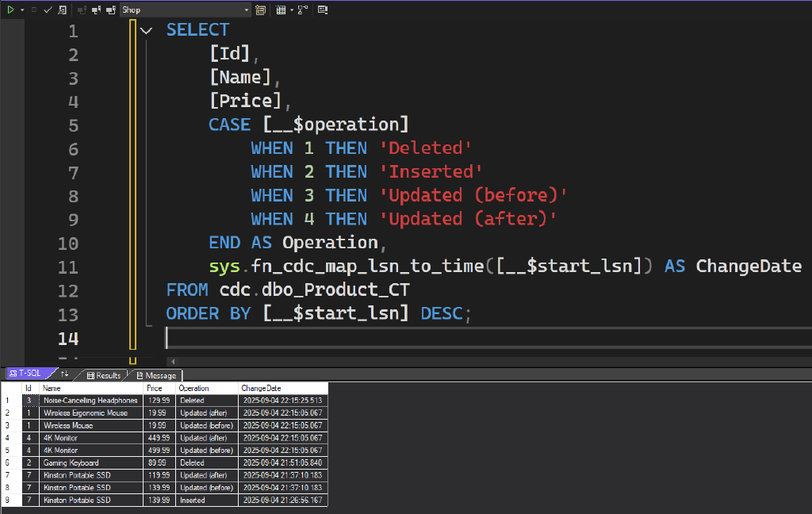Click the icon right of Shop dropdown
Image resolution: width=812 pixels, height=514 pixels.
click(261, 10)
